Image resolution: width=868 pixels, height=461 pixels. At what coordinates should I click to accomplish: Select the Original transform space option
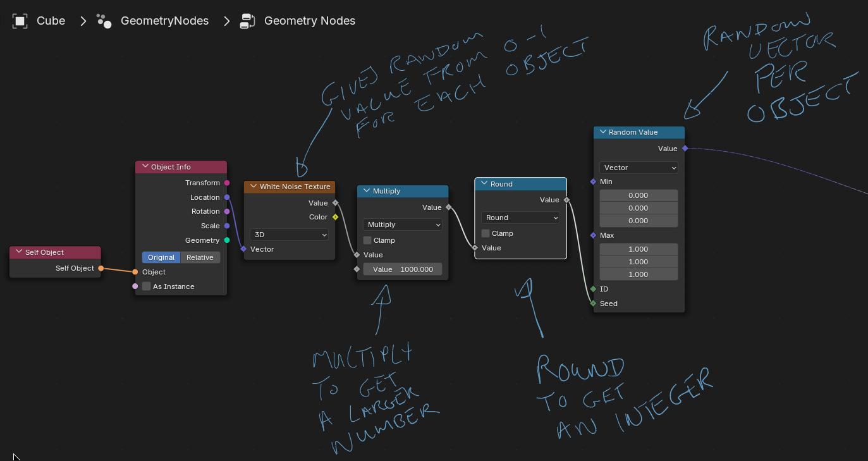[161, 257]
